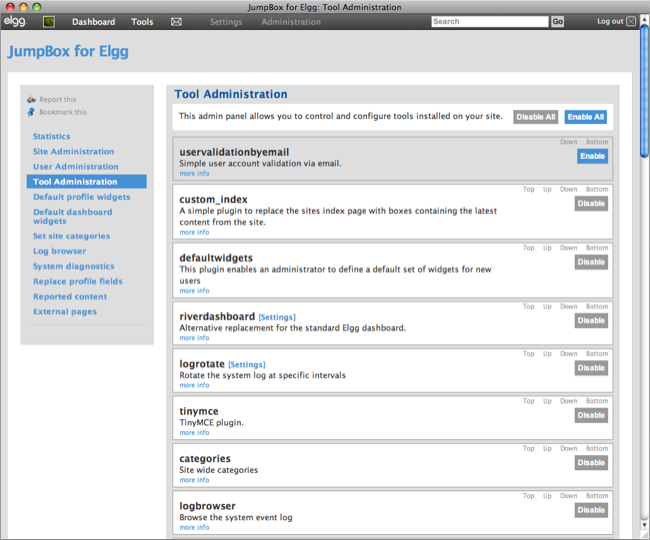Expand more info for uservalidationbyemail

tap(194, 174)
